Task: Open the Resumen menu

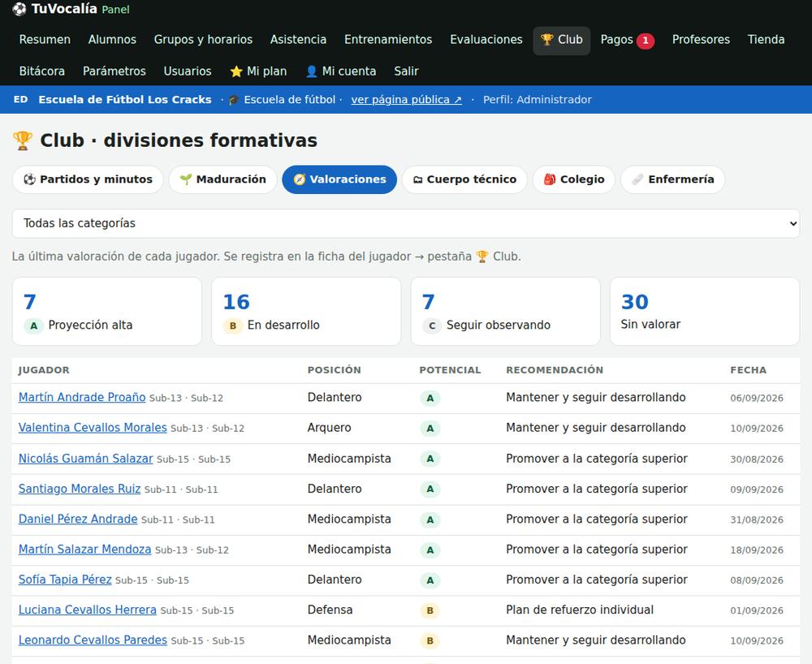Action: click(45, 40)
